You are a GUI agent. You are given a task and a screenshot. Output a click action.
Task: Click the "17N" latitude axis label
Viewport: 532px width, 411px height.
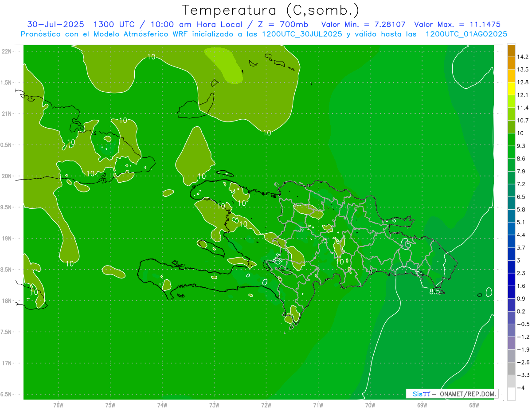(6, 364)
